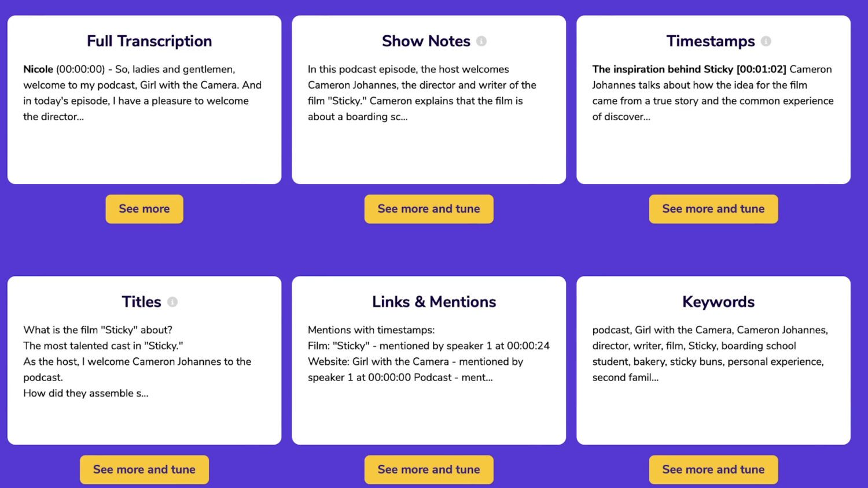Image resolution: width=868 pixels, height=488 pixels.
Task: Click the Nicole transcript excerpt text
Action: pos(143,93)
